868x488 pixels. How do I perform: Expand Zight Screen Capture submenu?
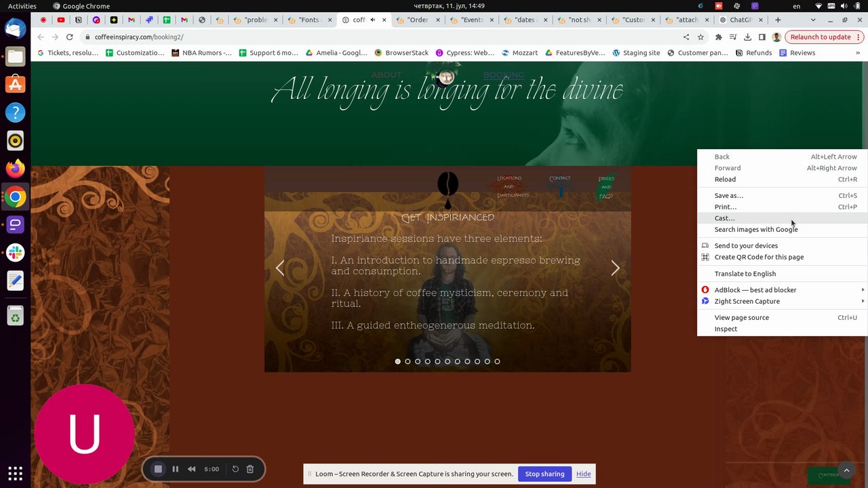(x=783, y=301)
